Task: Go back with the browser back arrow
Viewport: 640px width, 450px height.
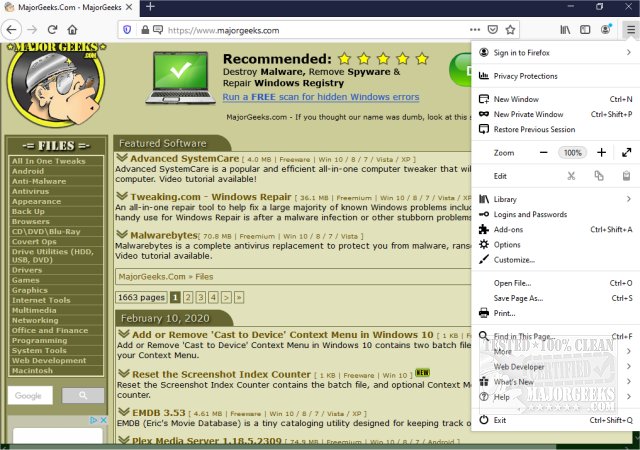Action: 11,30
